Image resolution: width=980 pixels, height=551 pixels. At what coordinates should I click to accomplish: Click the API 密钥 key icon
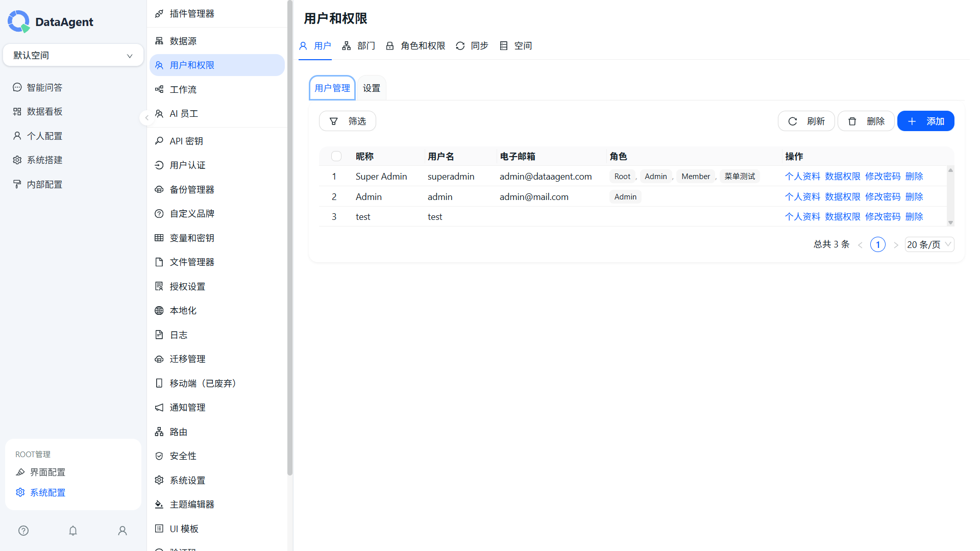pos(159,141)
